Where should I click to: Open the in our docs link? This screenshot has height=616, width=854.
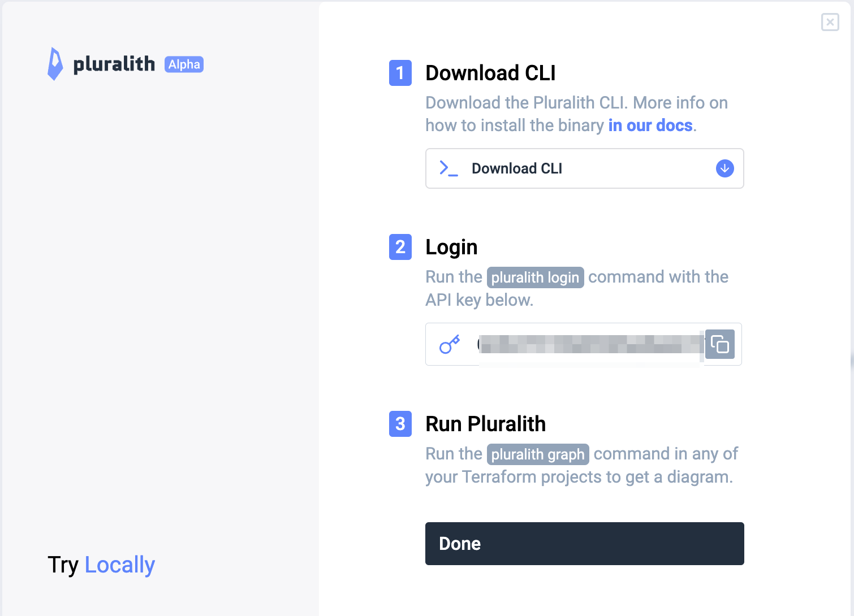coord(650,125)
